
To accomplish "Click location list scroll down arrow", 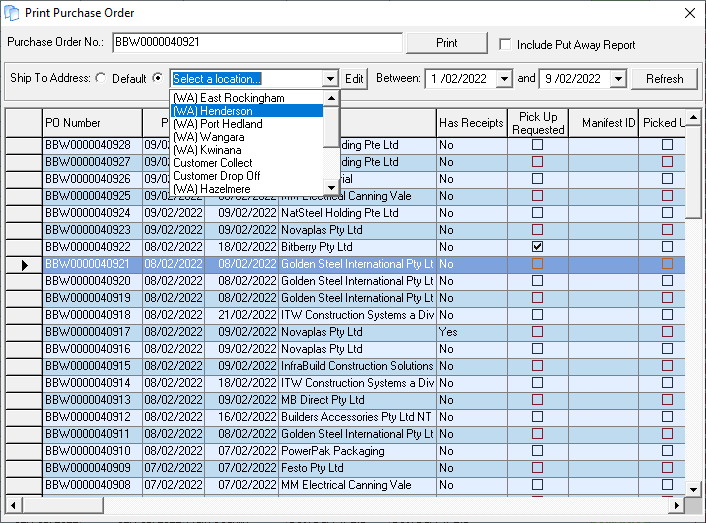I will (331, 188).
